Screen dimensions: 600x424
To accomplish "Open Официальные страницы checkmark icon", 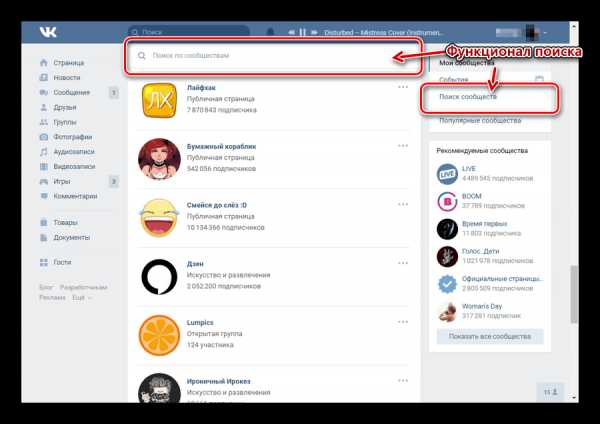I will [x=447, y=284].
